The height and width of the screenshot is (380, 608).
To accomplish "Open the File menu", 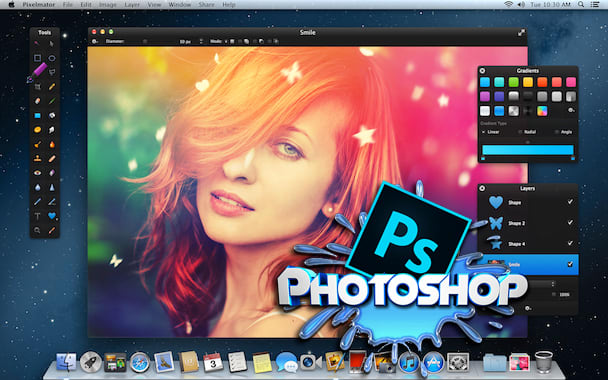I will click(67, 5).
